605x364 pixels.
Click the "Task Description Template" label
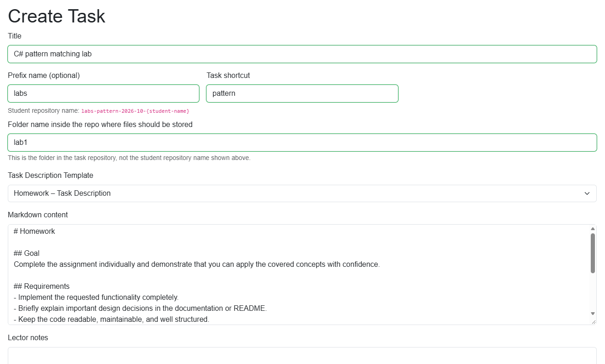click(50, 176)
